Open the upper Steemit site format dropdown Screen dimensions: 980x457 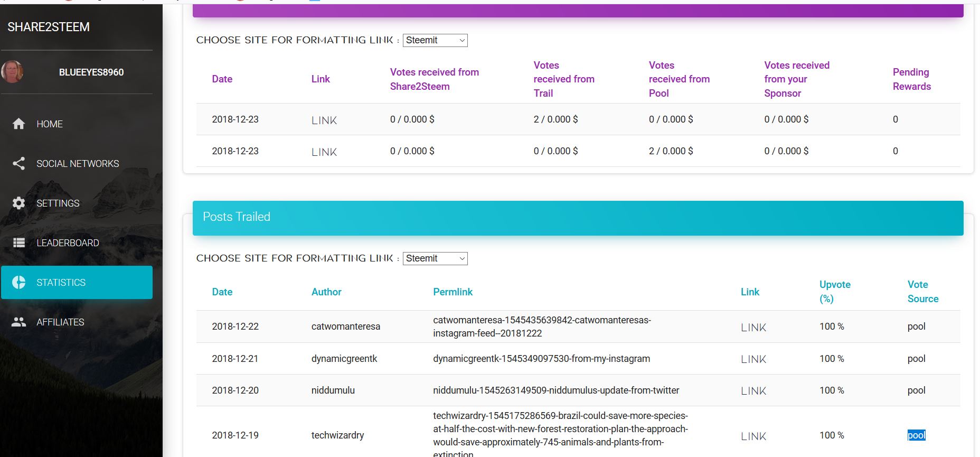pos(435,40)
